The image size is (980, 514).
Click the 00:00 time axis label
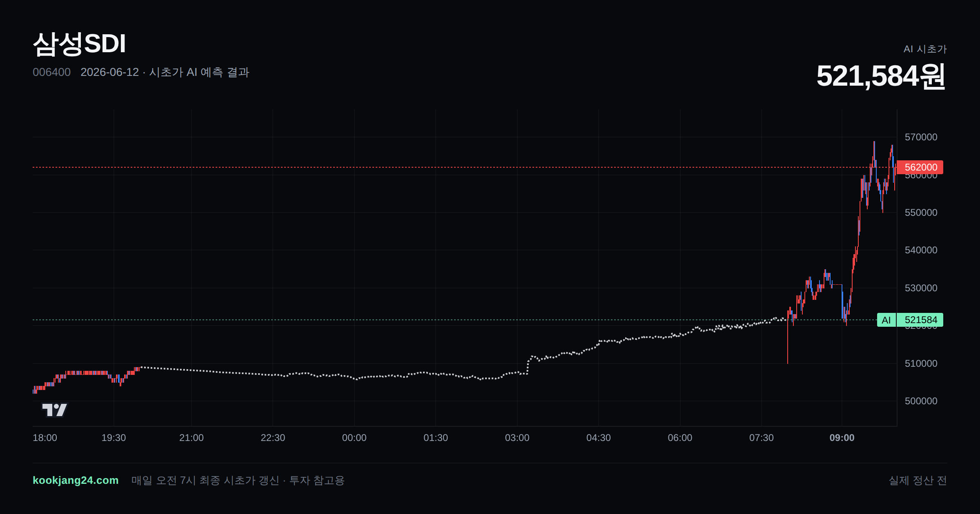pos(354,438)
